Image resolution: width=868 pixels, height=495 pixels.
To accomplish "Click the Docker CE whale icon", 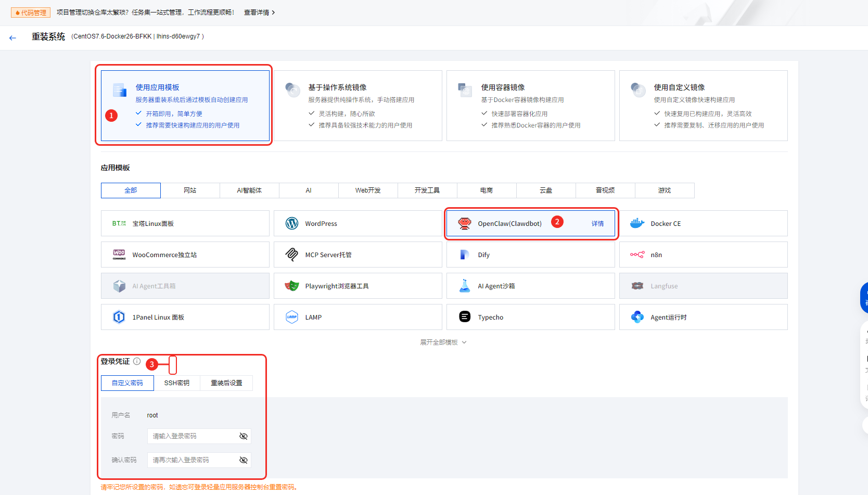I will pos(637,223).
